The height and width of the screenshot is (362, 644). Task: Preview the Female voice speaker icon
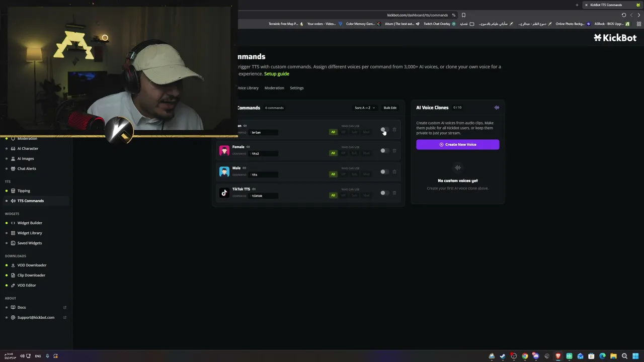tap(248, 147)
